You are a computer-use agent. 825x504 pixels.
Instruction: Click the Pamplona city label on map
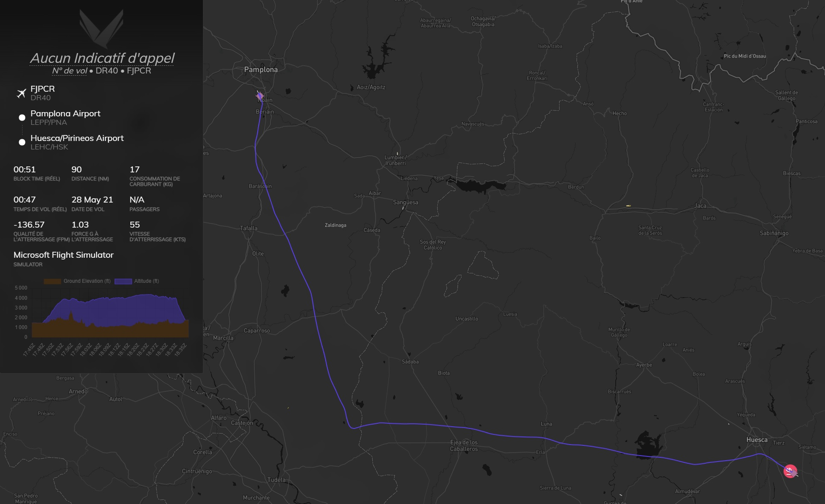[261, 70]
